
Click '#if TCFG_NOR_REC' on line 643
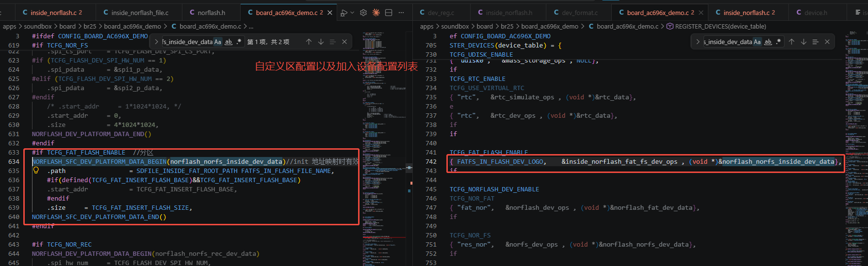pos(62,245)
